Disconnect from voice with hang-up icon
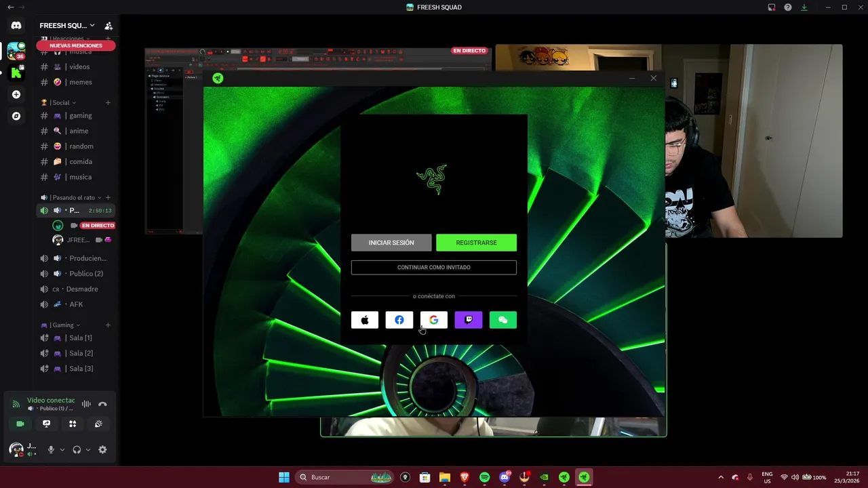868x488 pixels. 102,404
